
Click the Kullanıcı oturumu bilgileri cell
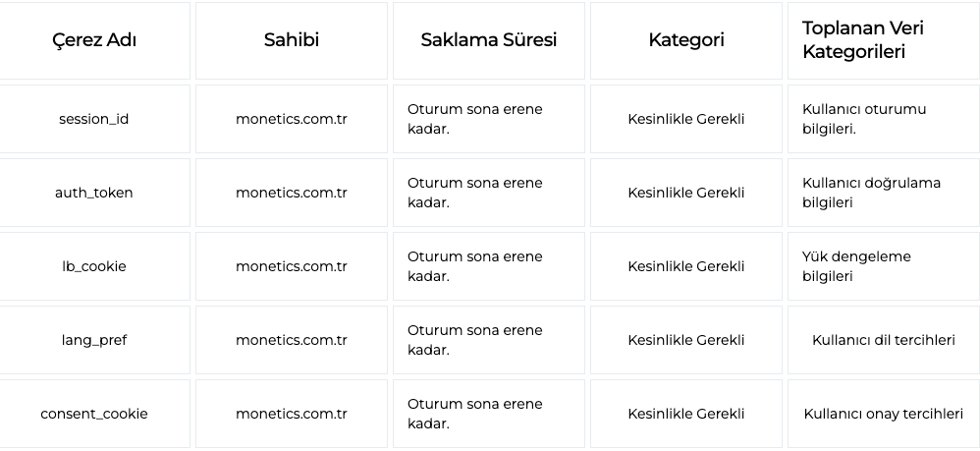coord(884,119)
